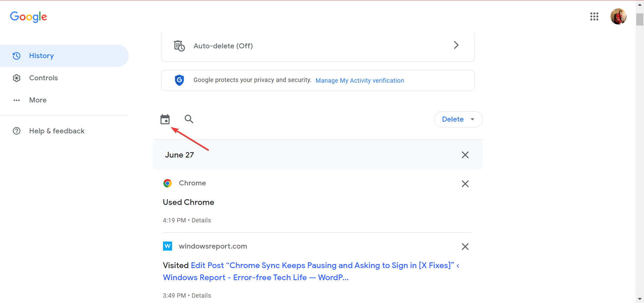Remove the Used Chrome activity entry
644x303 pixels.
(x=465, y=184)
